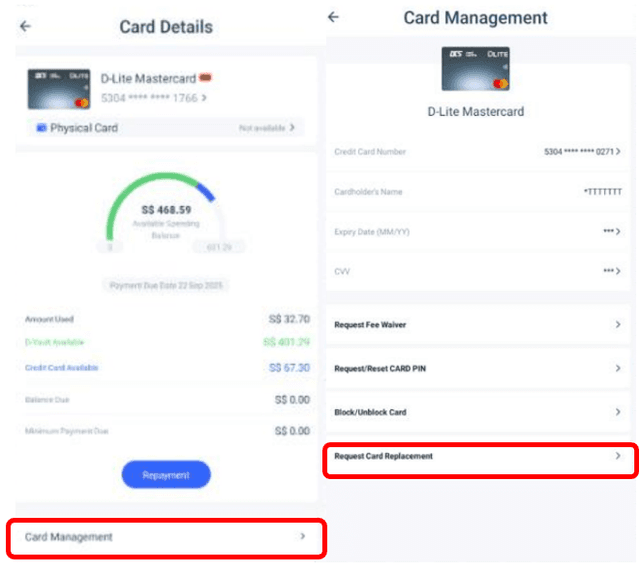Reveal the hidden Expiry Date value
This screenshot has height=567, width=640.
[x=611, y=231]
